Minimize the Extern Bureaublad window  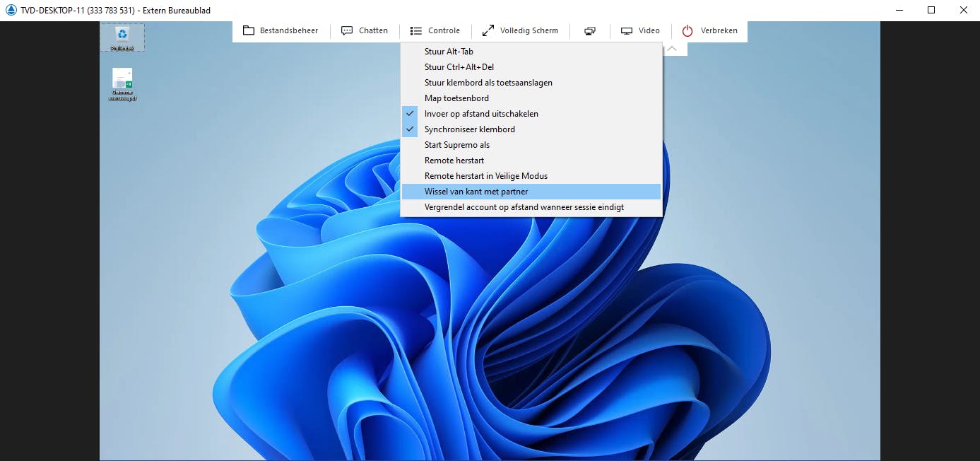coord(899,10)
